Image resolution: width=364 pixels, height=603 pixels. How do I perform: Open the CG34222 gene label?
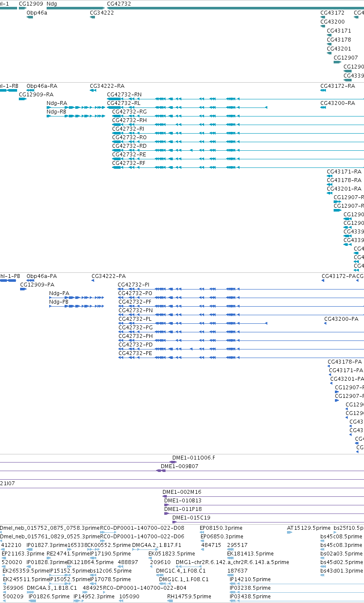tap(102, 13)
